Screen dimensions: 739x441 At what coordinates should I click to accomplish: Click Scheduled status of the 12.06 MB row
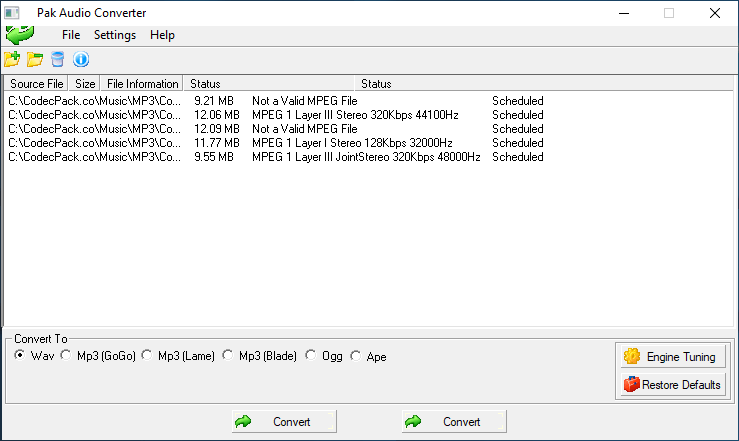(517, 115)
